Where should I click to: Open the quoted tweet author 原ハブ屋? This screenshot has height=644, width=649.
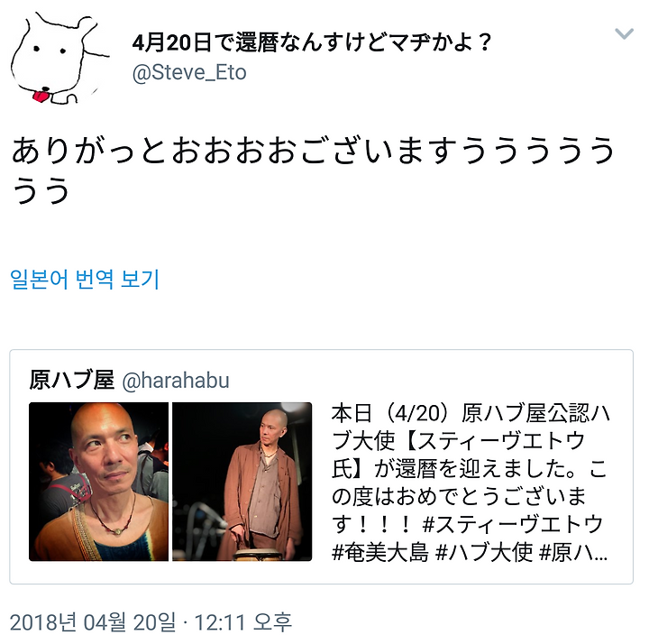tap(71, 380)
